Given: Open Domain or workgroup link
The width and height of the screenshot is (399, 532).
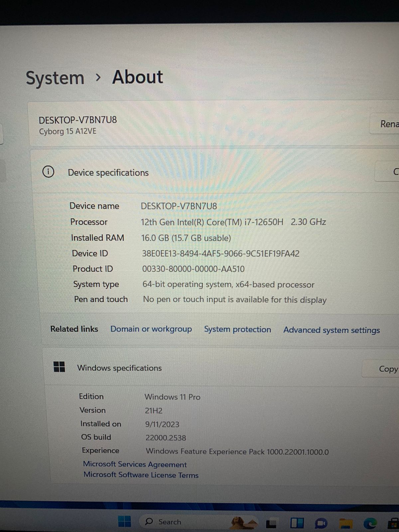Looking at the screenshot, I should (x=151, y=329).
